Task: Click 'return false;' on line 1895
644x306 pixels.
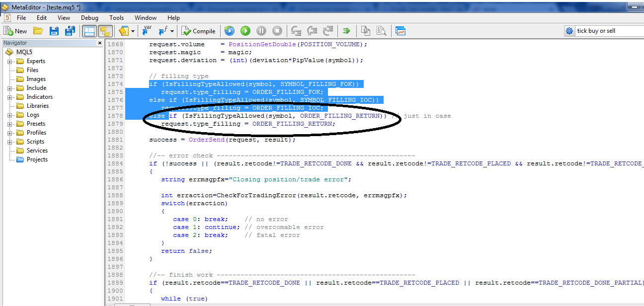Action: (186, 251)
